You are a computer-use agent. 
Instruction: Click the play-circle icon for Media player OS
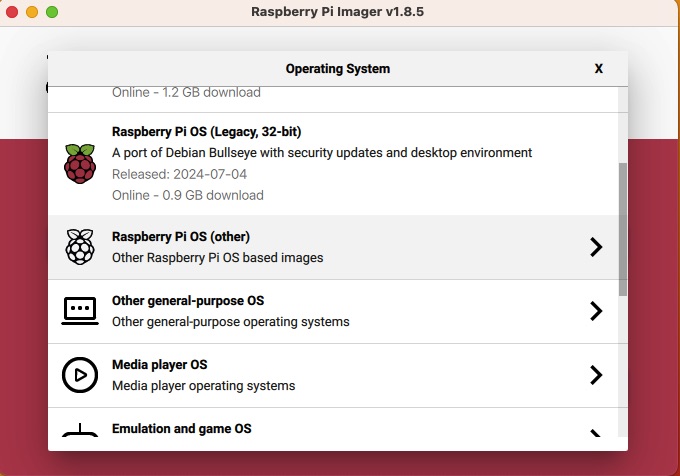[80, 375]
